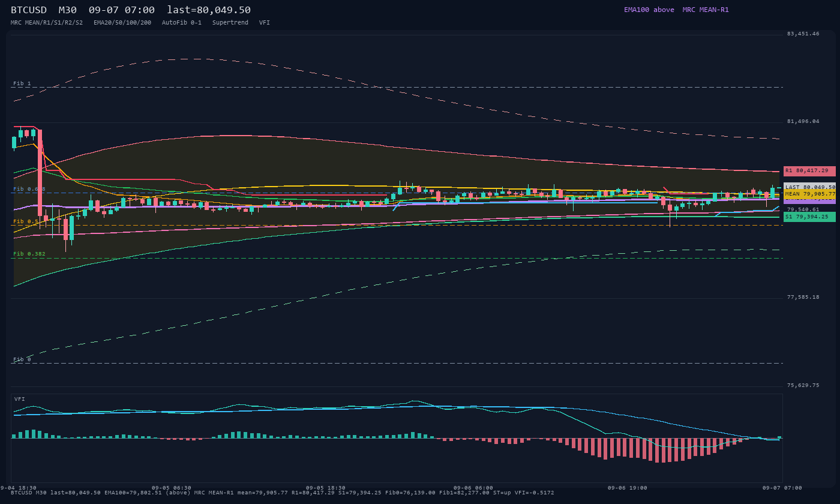Image resolution: width=840 pixels, height=504 pixels.
Task: Select the 75,629.75 price axis label
Action: pyautogui.click(x=803, y=385)
